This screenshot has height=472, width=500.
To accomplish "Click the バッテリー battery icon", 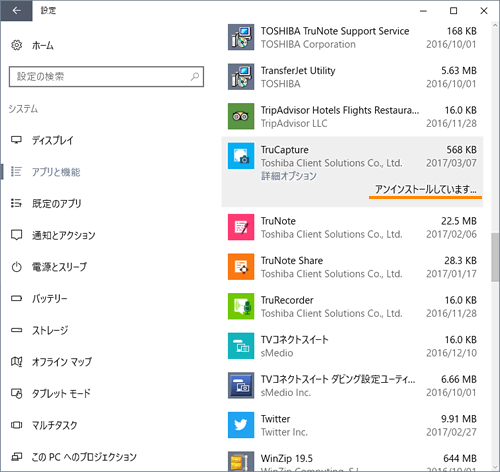I will [x=16, y=298].
